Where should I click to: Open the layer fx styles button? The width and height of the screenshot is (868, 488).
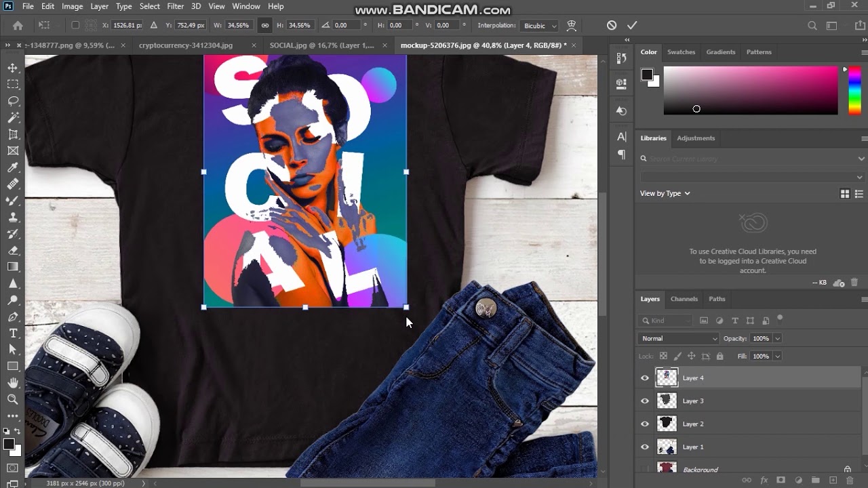click(764, 481)
